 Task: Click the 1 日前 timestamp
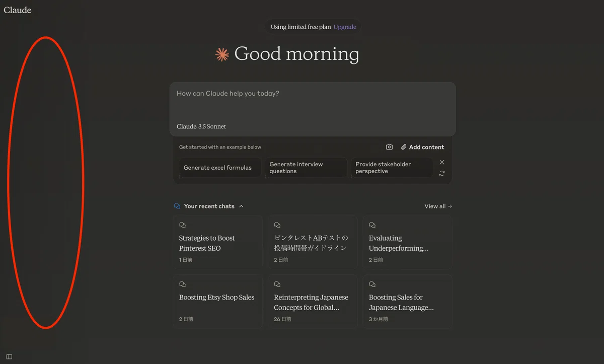tap(186, 260)
